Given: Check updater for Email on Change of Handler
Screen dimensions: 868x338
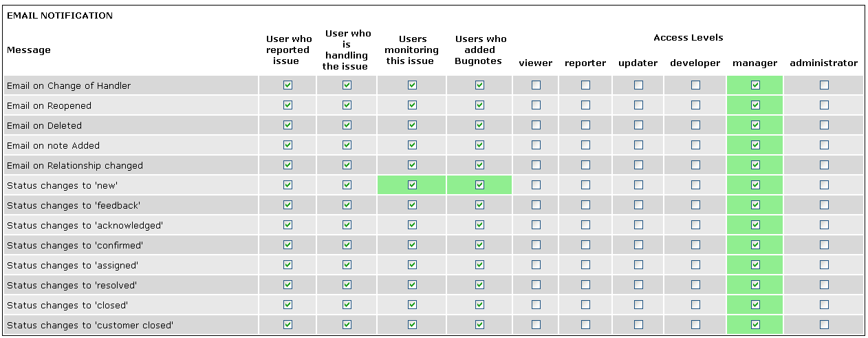Looking at the screenshot, I should [x=638, y=85].
